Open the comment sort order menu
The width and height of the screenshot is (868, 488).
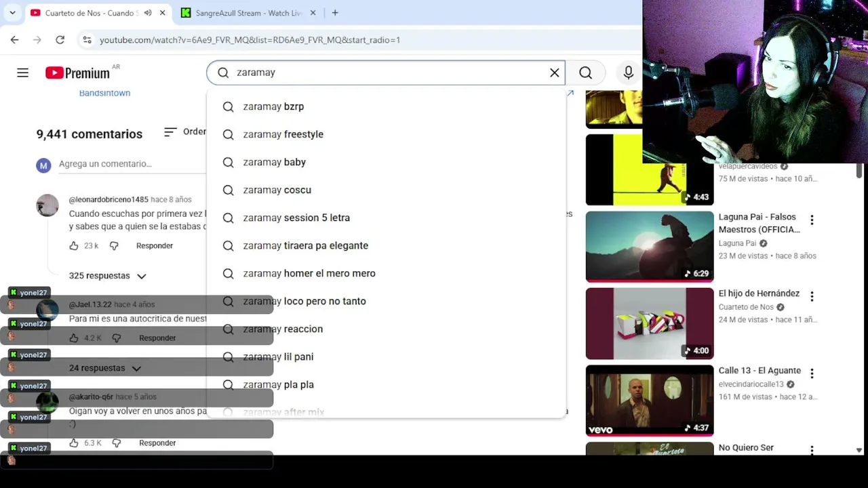point(185,131)
